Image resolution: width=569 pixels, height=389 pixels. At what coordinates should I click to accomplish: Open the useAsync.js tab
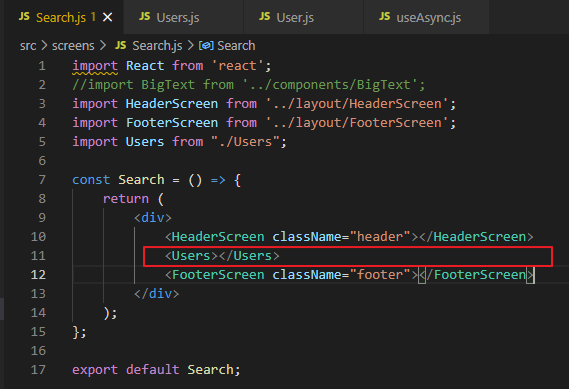[426, 17]
